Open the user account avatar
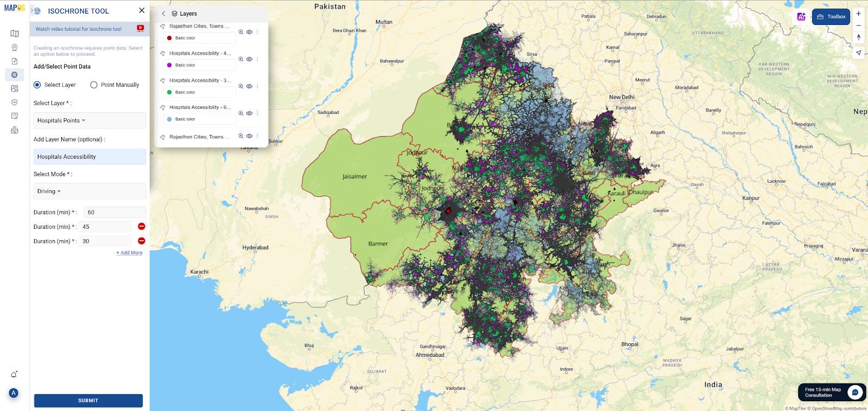 (14, 393)
